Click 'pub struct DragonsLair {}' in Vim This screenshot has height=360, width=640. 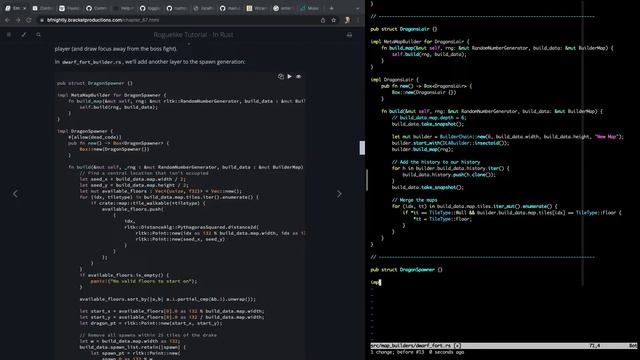point(404,29)
